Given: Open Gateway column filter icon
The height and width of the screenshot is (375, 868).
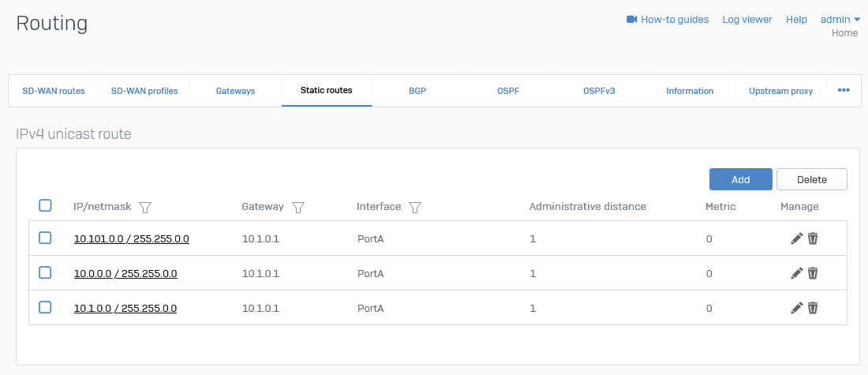Looking at the screenshot, I should click(x=298, y=208).
